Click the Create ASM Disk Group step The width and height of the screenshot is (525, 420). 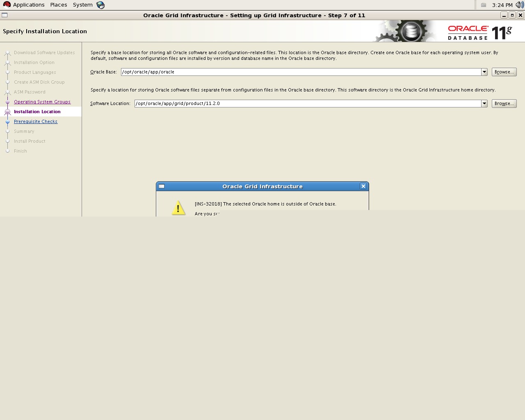39,82
